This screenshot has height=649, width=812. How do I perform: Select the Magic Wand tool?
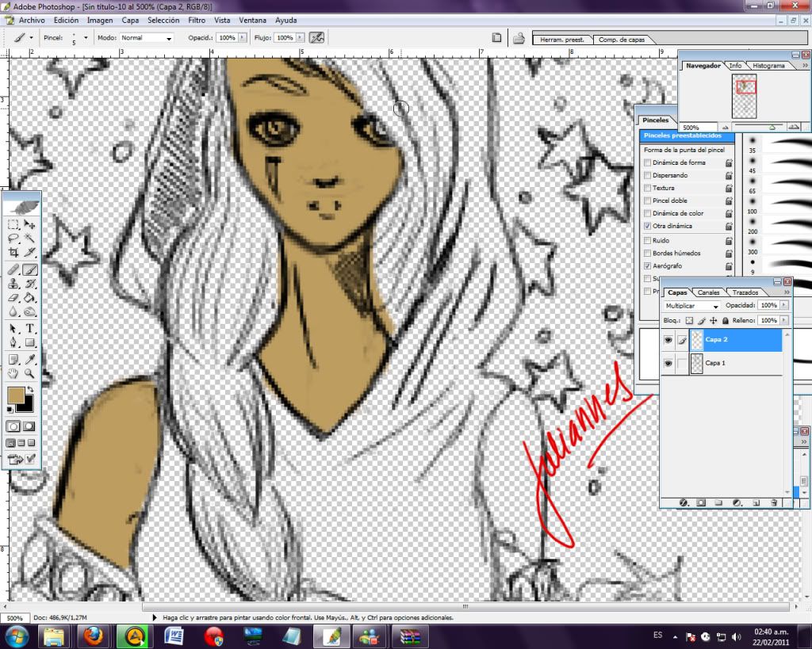[30, 239]
